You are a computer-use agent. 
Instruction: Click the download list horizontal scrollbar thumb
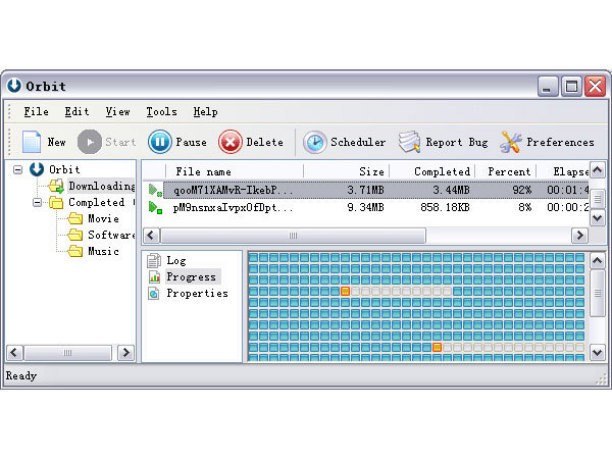coord(293,235)
